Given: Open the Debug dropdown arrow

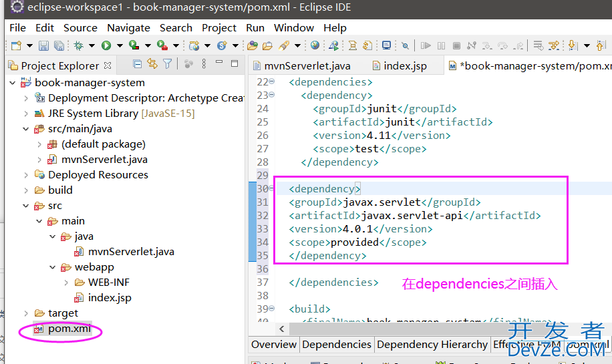Looking at the screenshot, I should [x=92, y=46].
